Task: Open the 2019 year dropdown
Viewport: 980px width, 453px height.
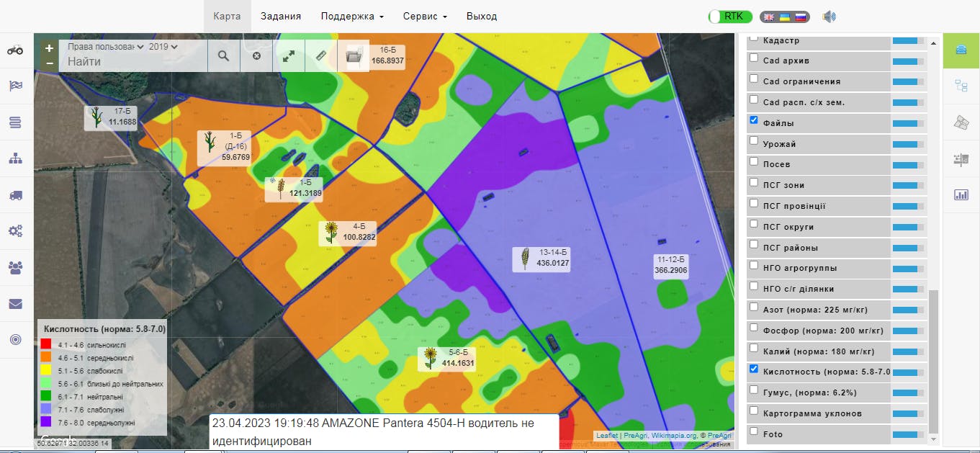Action: click(163, 47)
